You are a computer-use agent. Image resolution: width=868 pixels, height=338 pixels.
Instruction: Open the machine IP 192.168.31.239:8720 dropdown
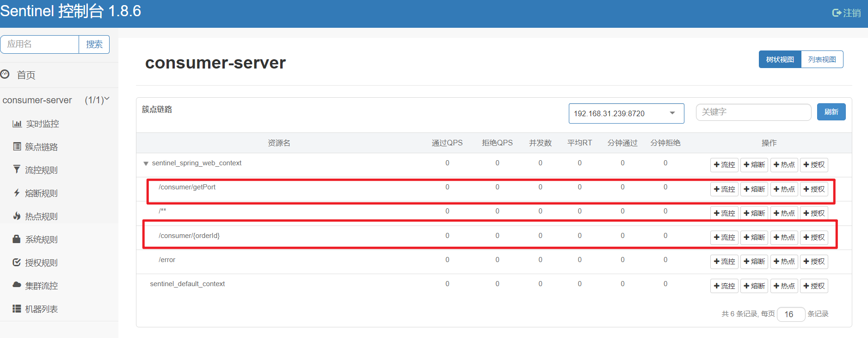point(626,113)
